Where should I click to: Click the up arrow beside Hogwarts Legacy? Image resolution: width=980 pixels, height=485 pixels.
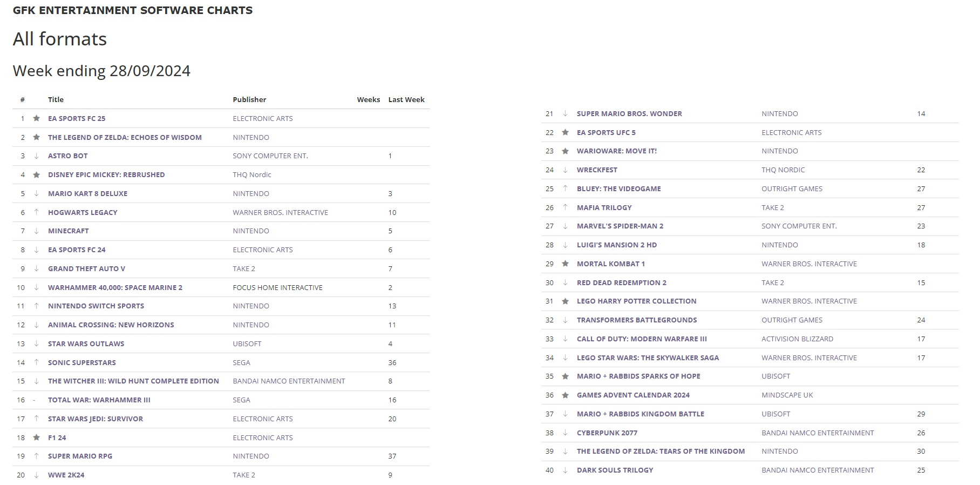(37, 212)
